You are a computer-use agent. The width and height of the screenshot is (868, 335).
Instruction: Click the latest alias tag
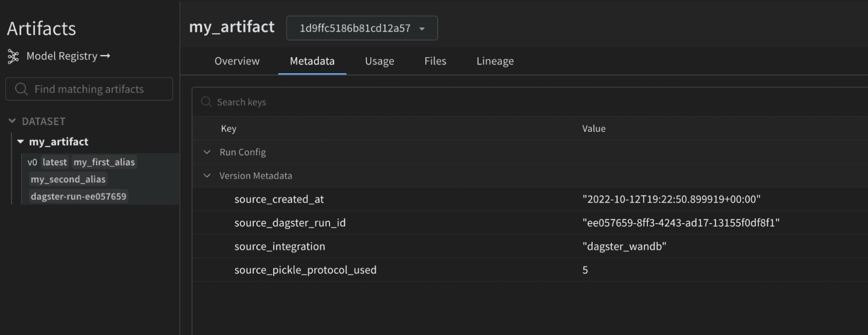click(54, 162)
